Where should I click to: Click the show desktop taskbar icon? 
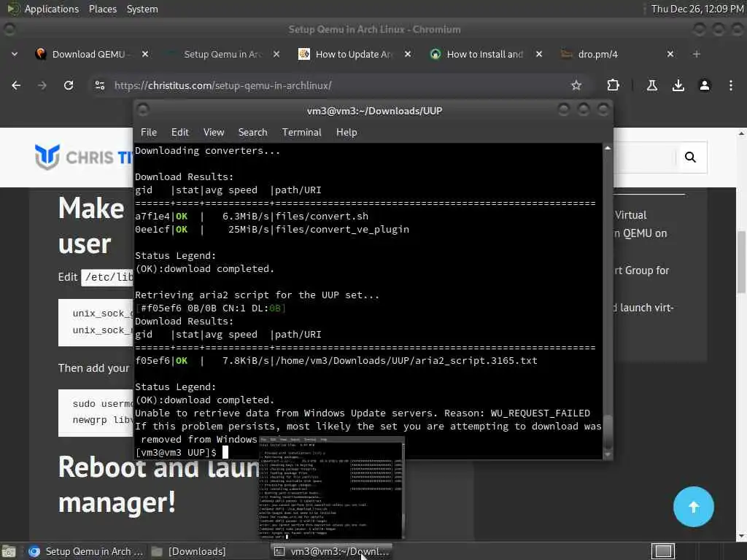coord(9,551)
